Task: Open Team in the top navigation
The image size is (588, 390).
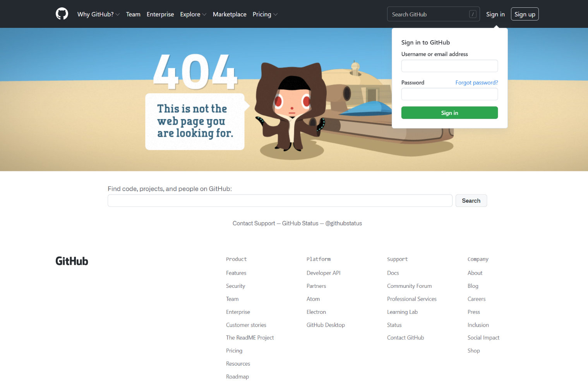Action: 133,14
